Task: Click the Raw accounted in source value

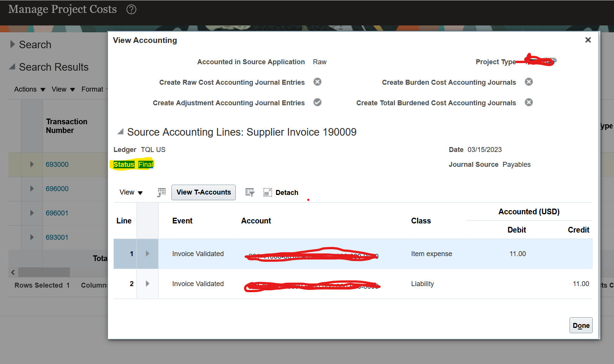Action: (x=319, y=62)
